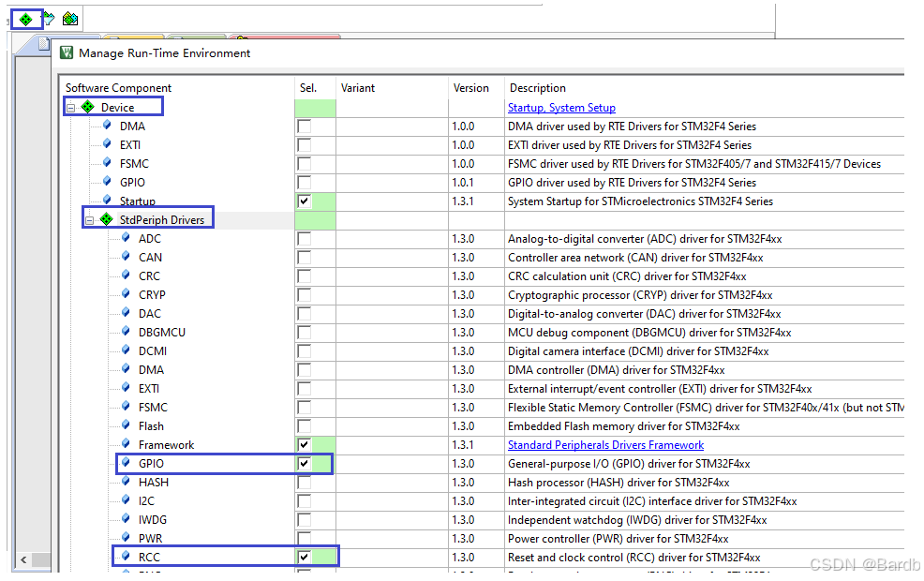The height and width of the screenshot is (581, 924).
Task: Click the green StdPeriph Drivers group icon
Action: (x=106, y=219)
